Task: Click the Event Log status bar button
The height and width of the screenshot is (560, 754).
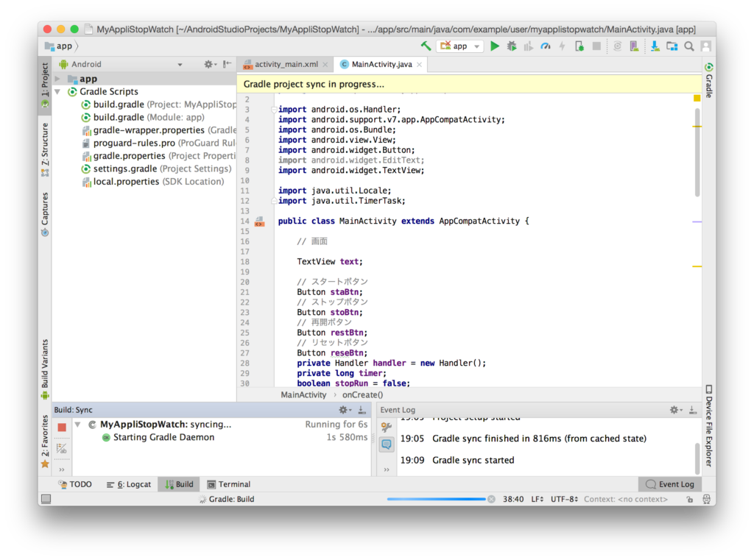Action: click(670, 484)
